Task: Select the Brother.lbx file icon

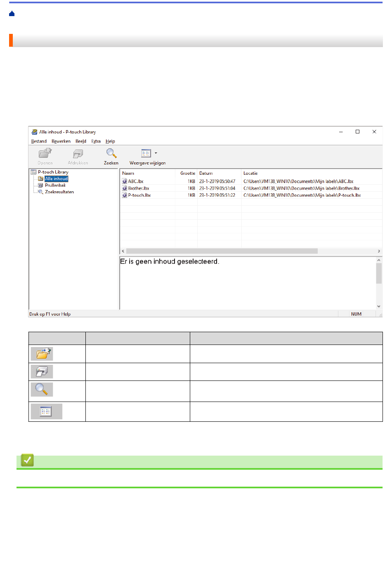Action: (125, 188)
